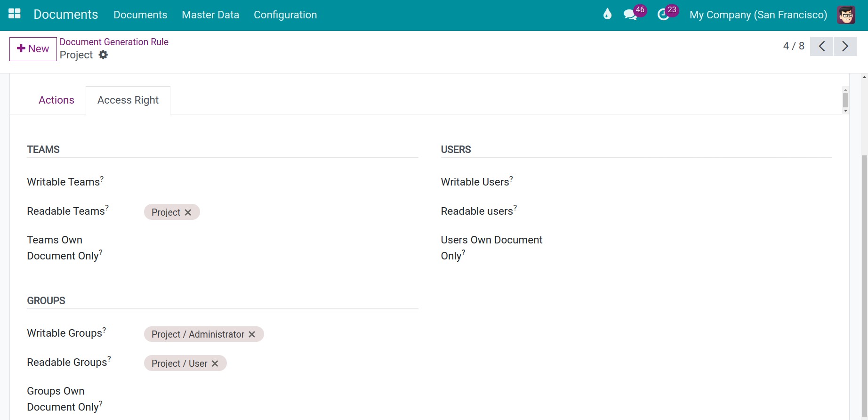Select the Access Right tab
Image resolution: width=868 pixels, height=420 pixels.
(128, 100)
